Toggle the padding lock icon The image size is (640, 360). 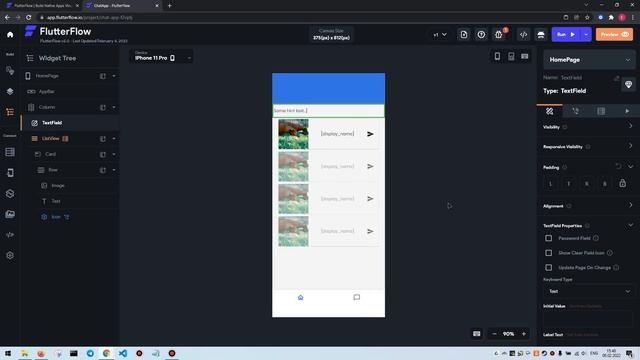click(x=622, y=183)
